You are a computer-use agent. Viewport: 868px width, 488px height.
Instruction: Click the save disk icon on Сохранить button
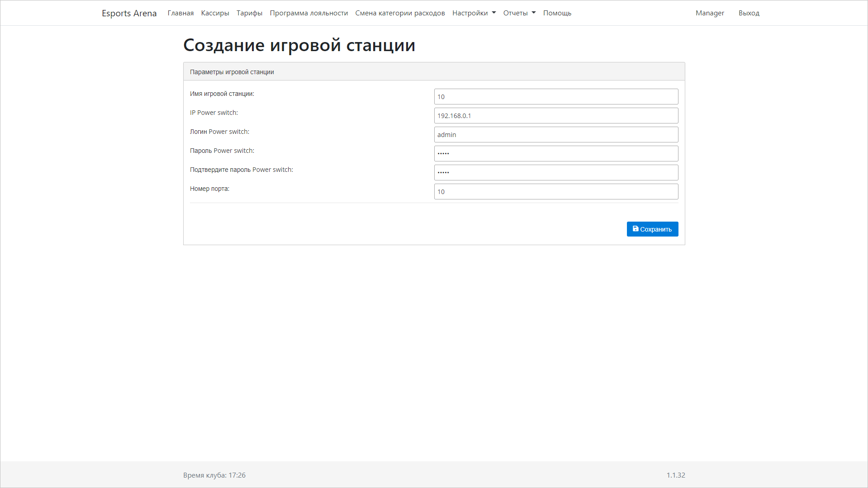click(x=636, y=229)
